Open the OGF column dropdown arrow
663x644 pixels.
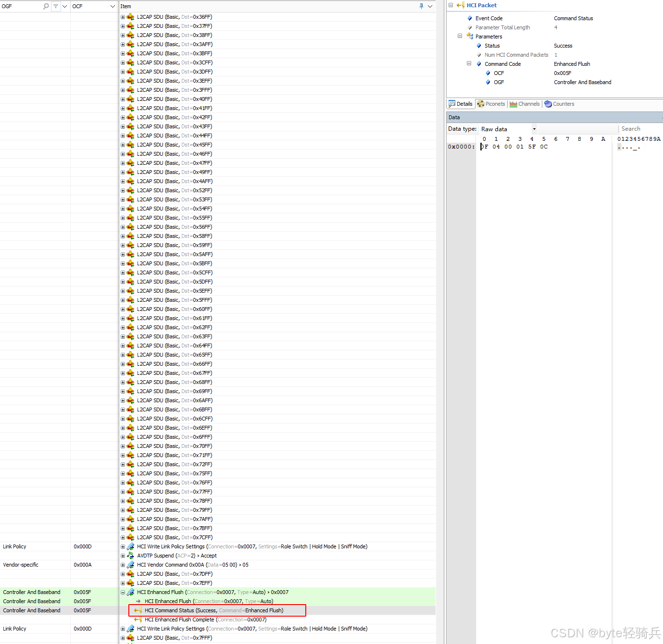[64, 6]
